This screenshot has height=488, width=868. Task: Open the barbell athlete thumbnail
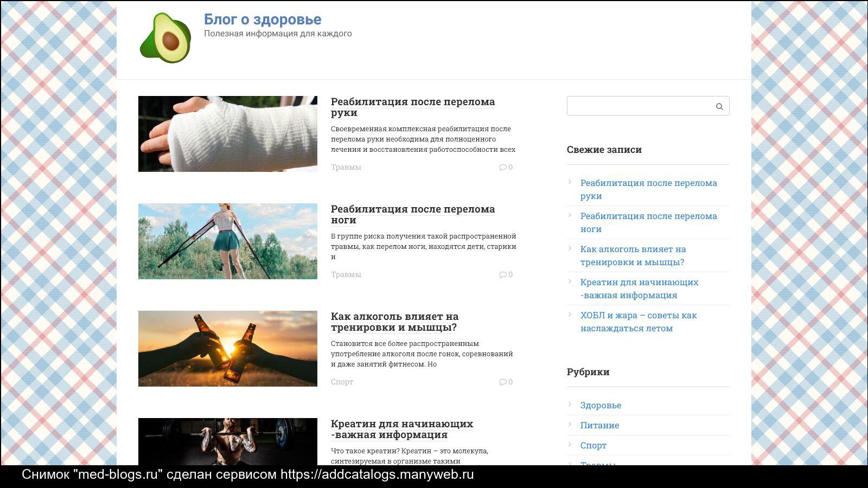(228, 441)
